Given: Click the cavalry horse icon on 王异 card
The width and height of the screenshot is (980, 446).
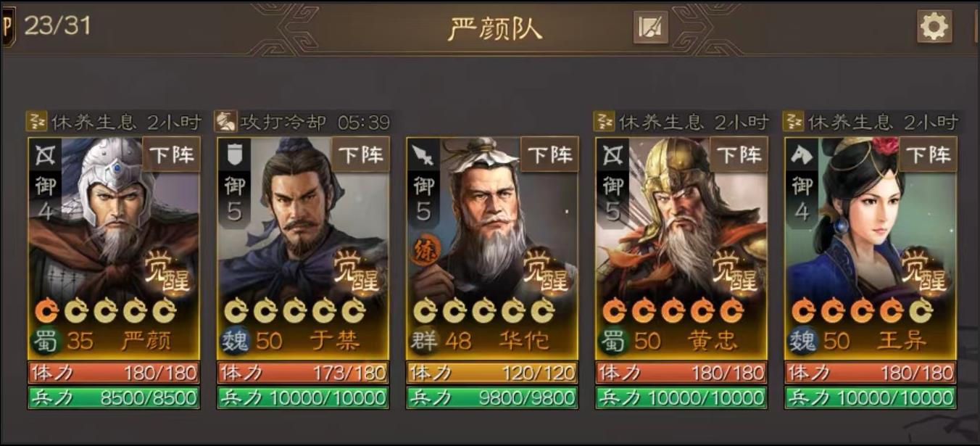Looking at the screenshot, I should point(802,154).
